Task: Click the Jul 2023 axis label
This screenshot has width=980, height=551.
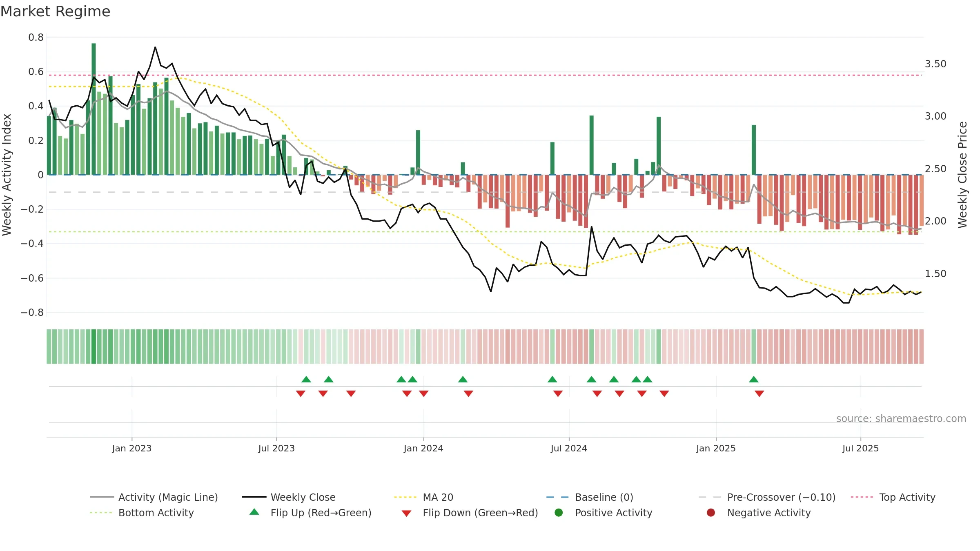Action: [x=276, y=448]
